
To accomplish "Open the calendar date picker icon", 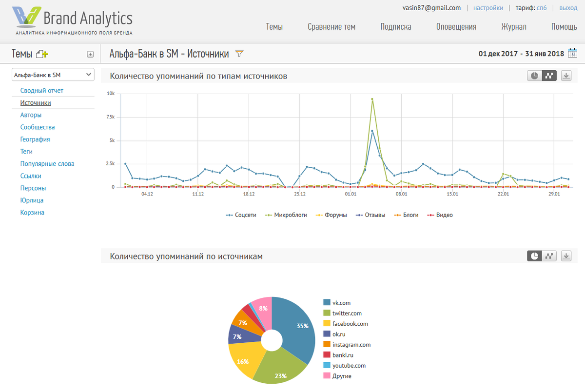I will 573,53.
